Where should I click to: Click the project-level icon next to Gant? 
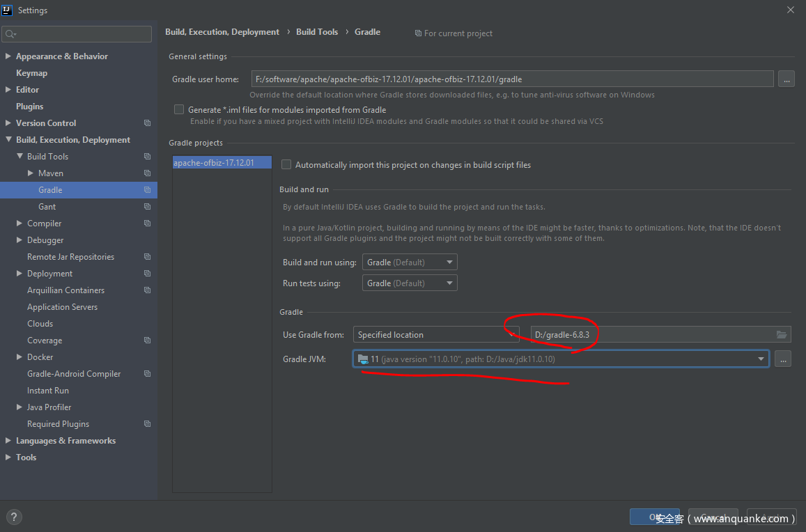[148, 207]
